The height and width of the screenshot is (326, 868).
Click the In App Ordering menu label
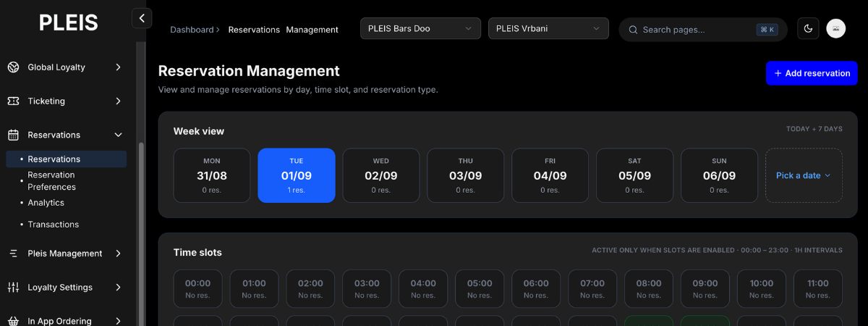tap(59, 321)
